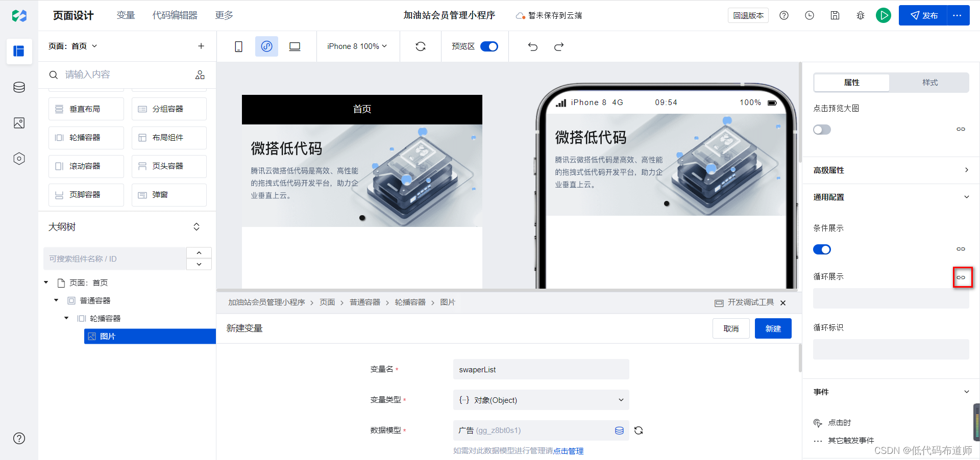Click the 开发调试工具 button

coord(744,302)
